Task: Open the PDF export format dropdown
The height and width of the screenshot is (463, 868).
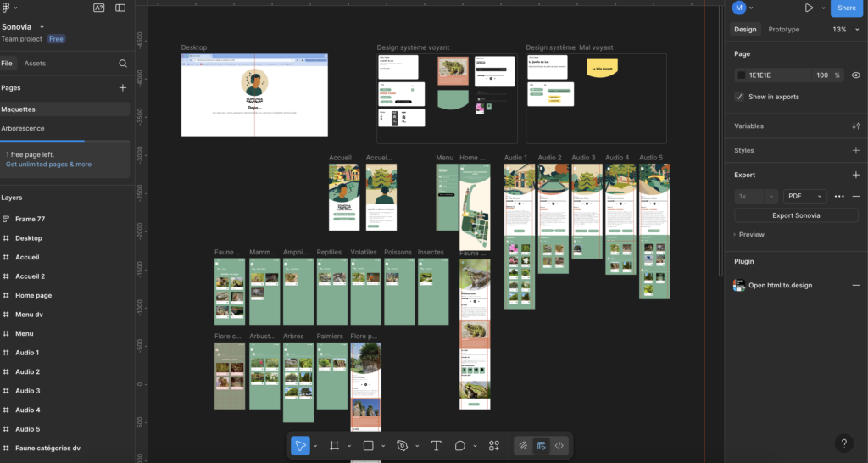Action: (804, 196)
